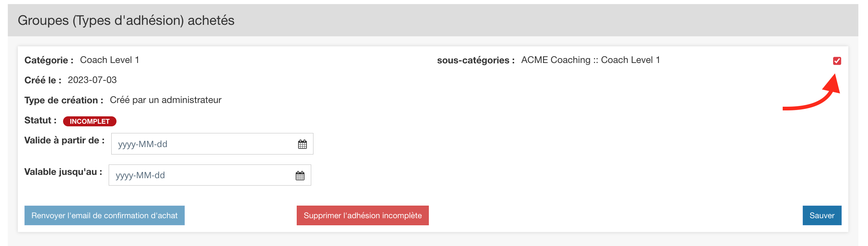The height and width of the screenshot is (246, 868).
Task: Click Renvoyer l'email de confirmation d'achat
Action: pyautogui.click(x=104, y=216)
